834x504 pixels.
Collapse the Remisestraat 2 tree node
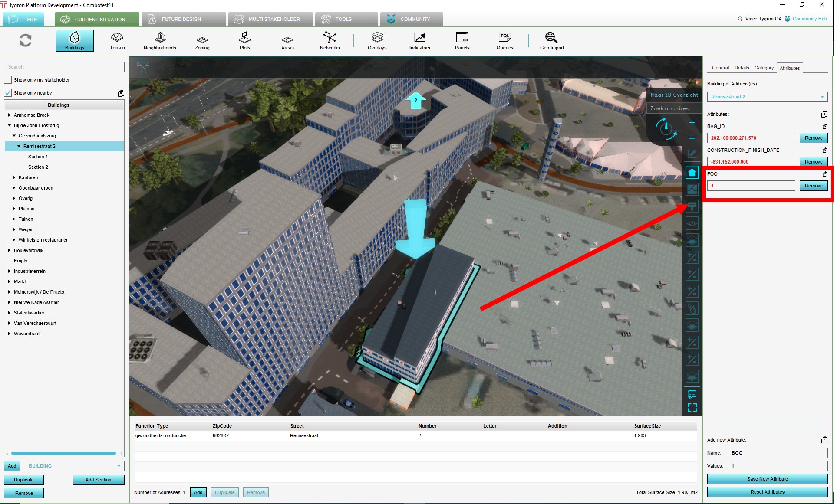pos(19,146)
